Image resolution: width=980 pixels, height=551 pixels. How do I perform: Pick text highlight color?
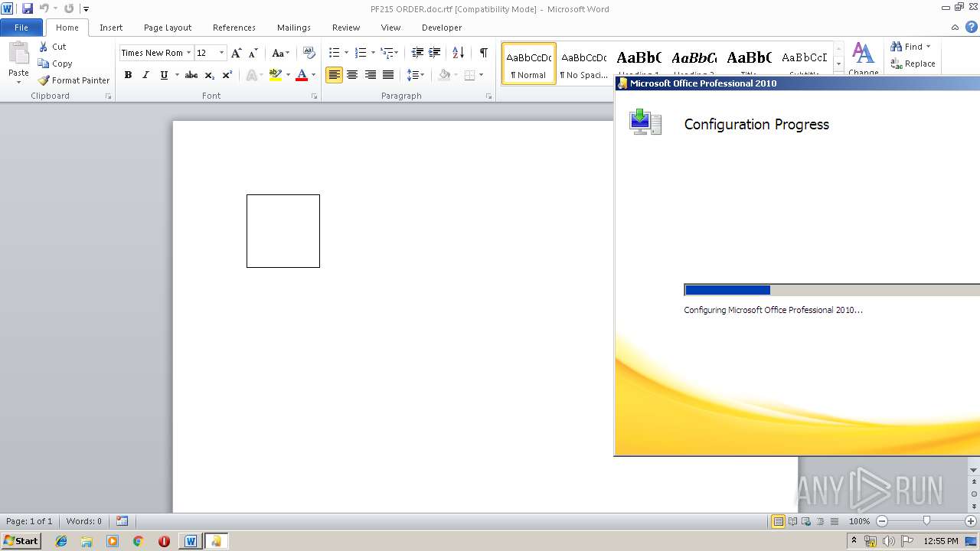(276, 75)
